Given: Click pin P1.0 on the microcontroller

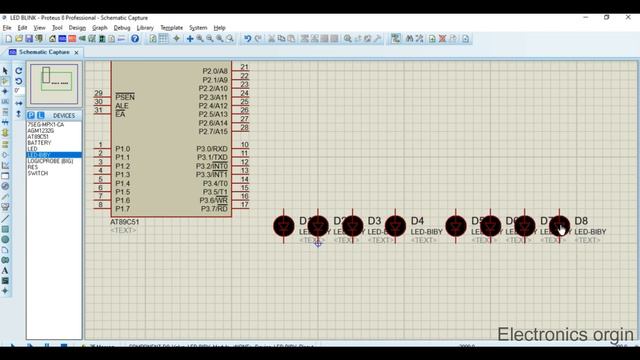Looking at the screenshot, I should (x=122, y=149).
